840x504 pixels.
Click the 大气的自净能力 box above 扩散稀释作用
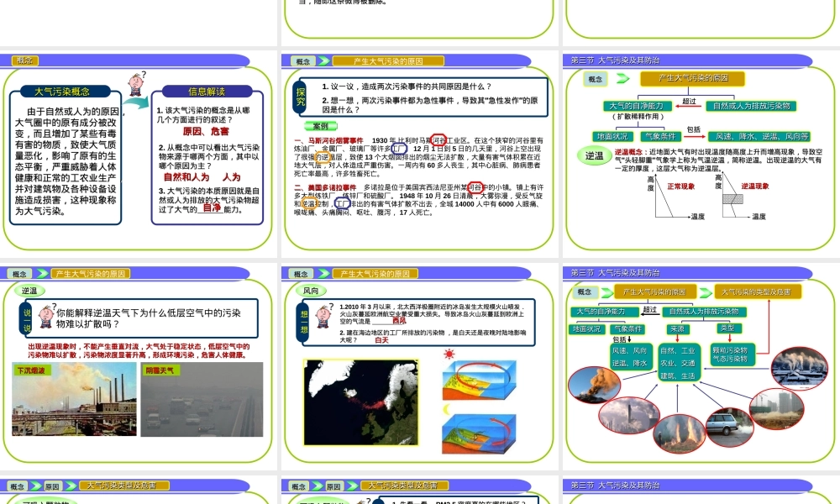pyautogui.click(x=636, y=106)
